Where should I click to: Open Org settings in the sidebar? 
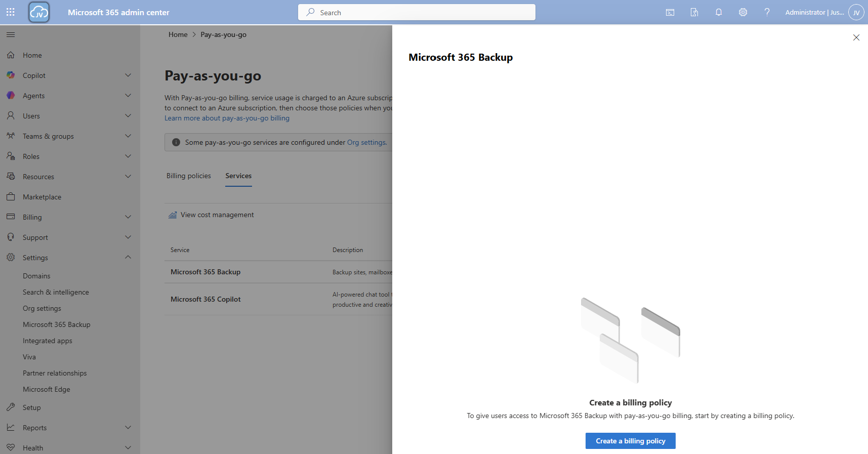tap(42, 308)
